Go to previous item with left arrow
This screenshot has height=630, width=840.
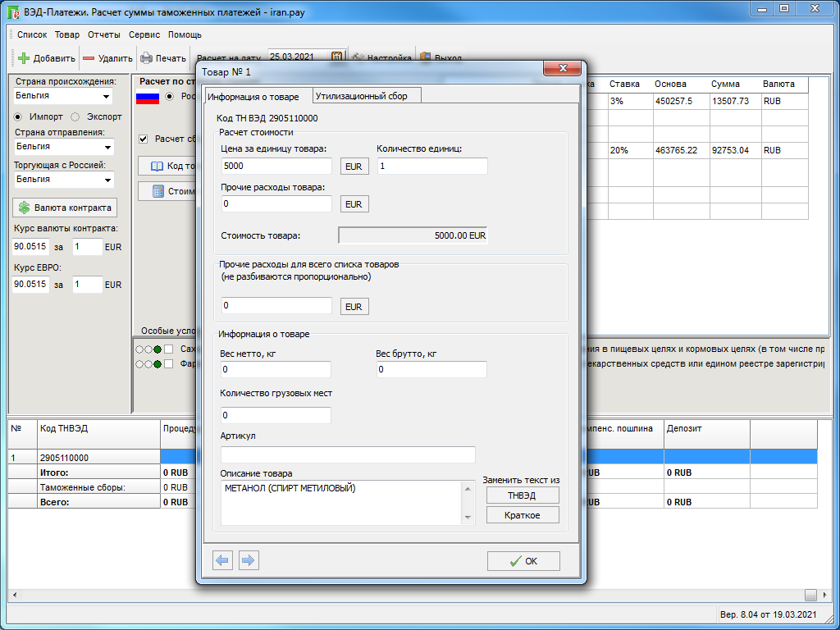(x=222, y=560)
